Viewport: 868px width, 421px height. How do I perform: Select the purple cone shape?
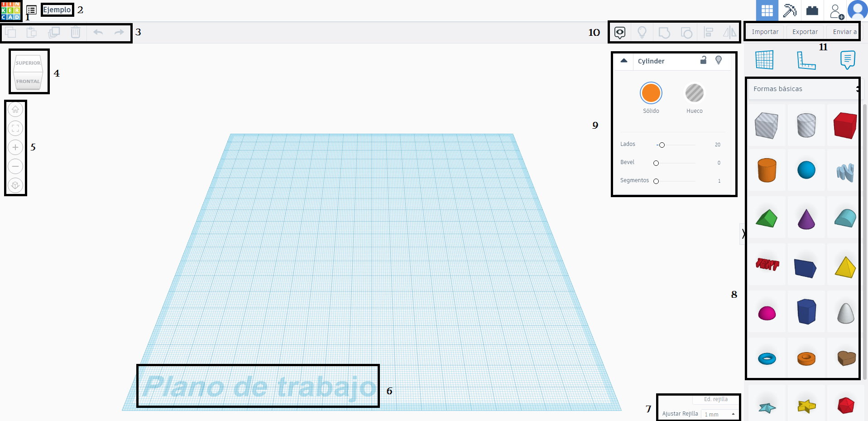coord(806,219)
